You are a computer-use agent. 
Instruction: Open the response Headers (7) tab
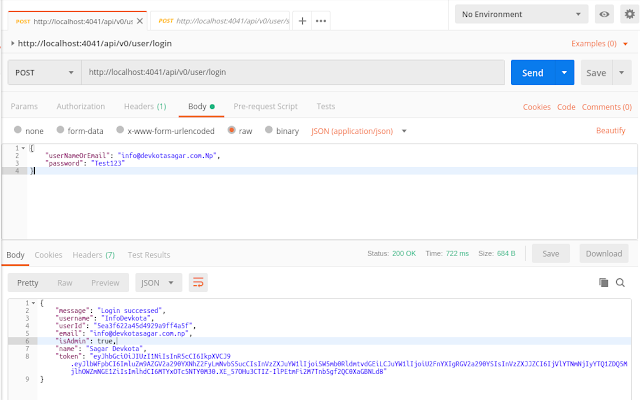point(93,255)
